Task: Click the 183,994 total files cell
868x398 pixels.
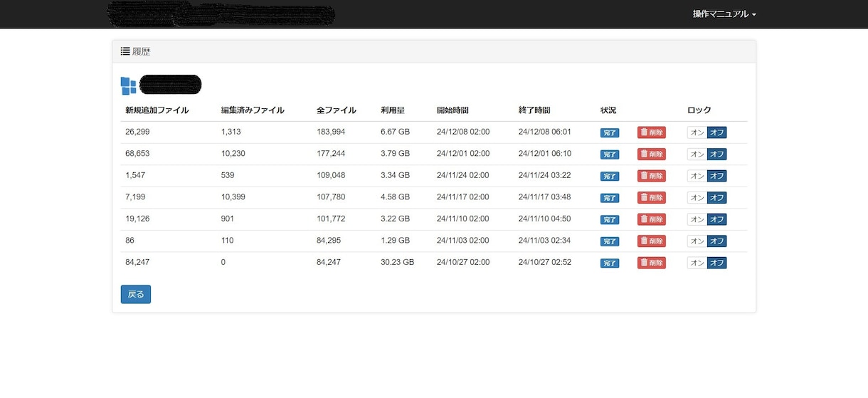Action: pos(331,132)
